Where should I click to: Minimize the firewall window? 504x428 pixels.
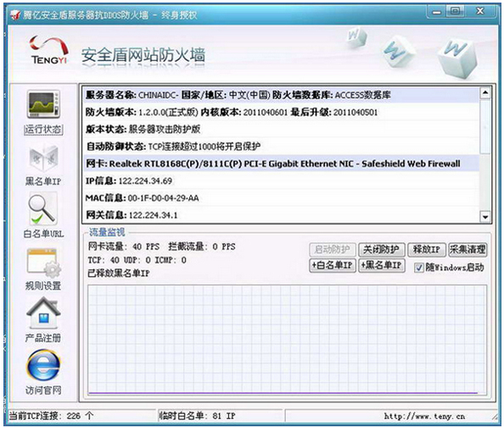click(436, 12)
